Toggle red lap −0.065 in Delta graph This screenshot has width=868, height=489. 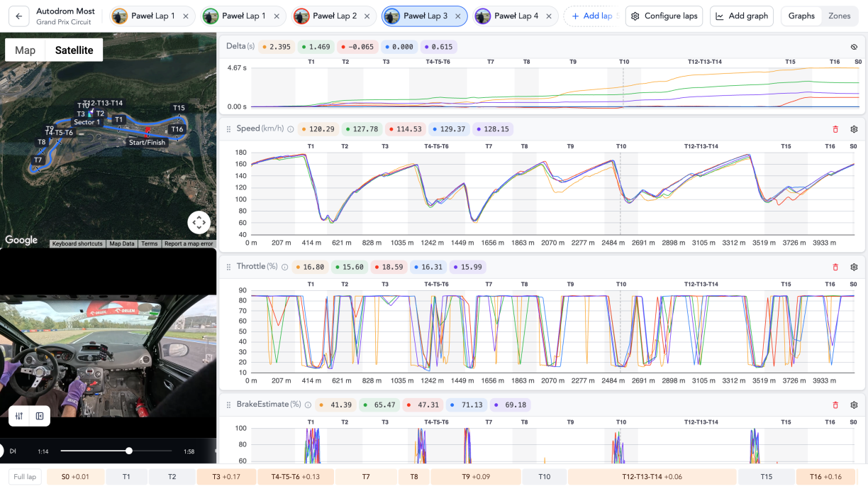[x=358, y=47]
